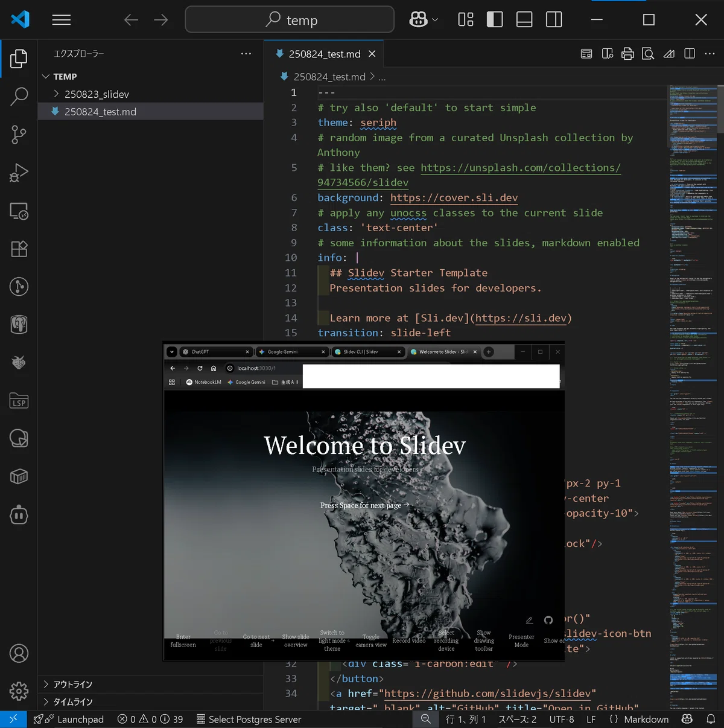The width and height of the screenshot is (724, 728).
Task: Click the pencil edit icon on the slide
Action: coord(529,620)
